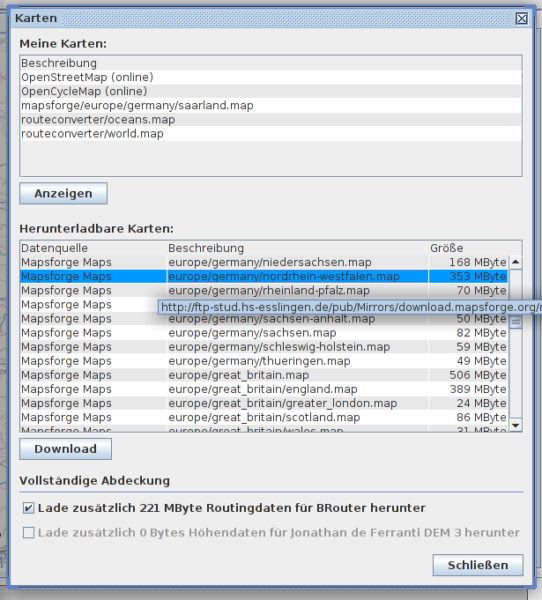Screen dimensions: 542x600
Task: Select OpenCycleMap (online) in Meine Karten
Action: pyautogui.click(x=271, y=91)
